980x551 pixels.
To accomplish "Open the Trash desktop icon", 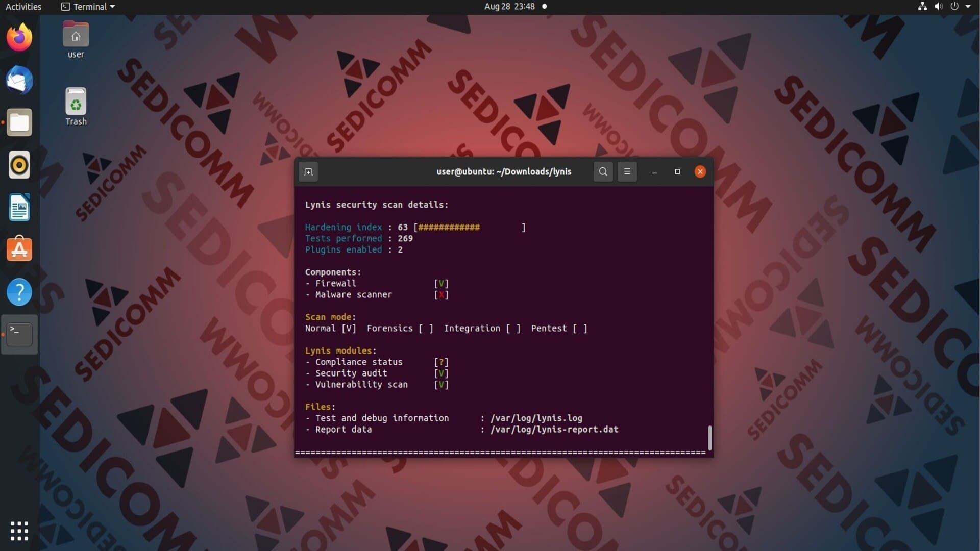I will (76, 107).
